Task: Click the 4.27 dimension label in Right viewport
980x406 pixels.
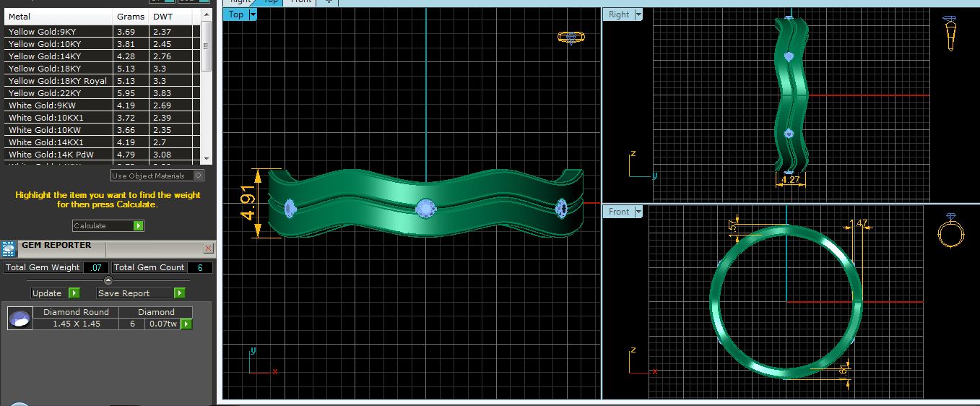Action: click(x=791, y=180)
